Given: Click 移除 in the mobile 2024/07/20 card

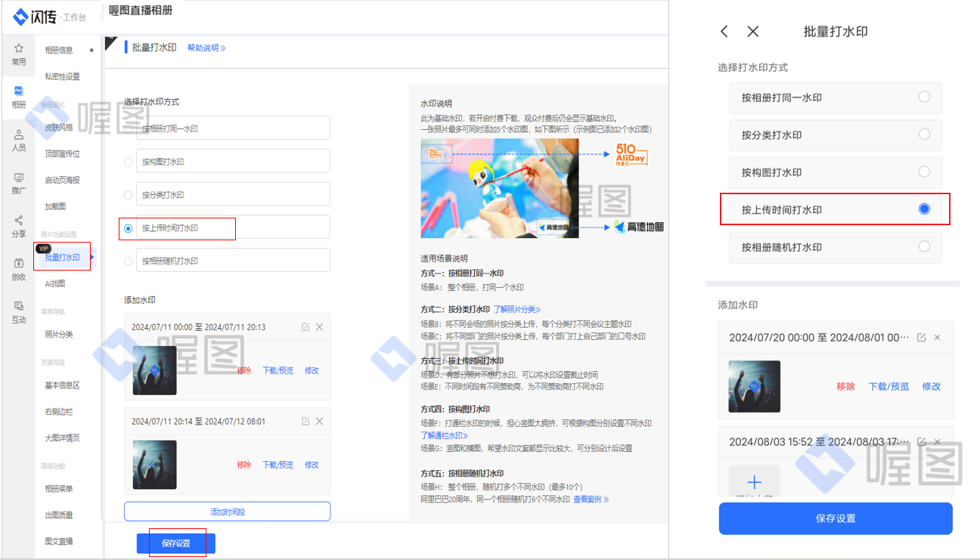Looking at the screenshot, I should 846,386.
